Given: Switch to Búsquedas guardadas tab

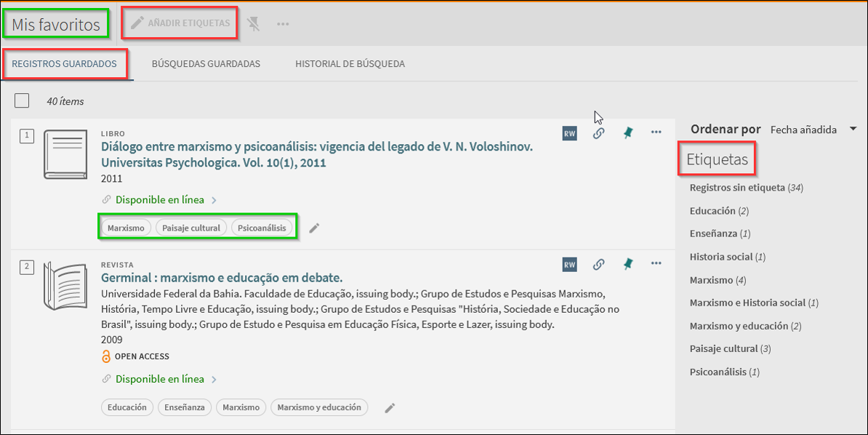Looking at the screenshot, I should coord(206,64).
